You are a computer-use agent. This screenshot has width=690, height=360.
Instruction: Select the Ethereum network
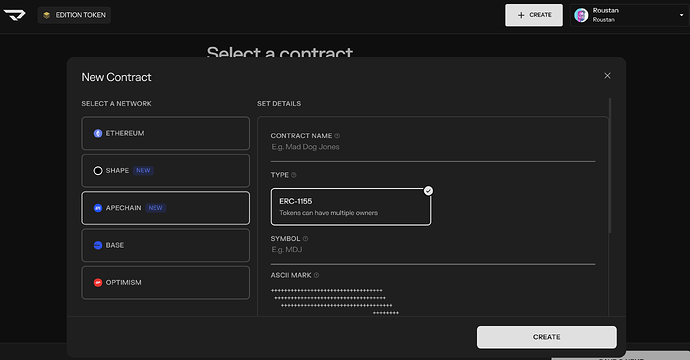pos(165,133)
